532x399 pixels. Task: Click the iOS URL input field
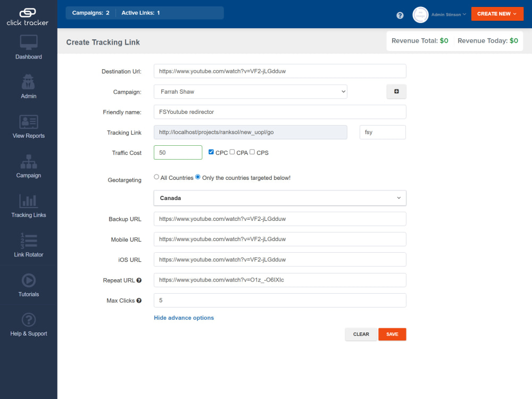[280, 260]
